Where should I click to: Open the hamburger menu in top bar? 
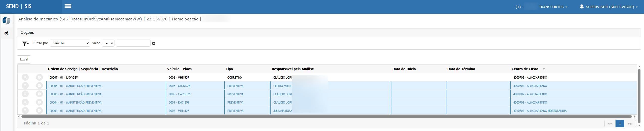(x=68, y=6)
